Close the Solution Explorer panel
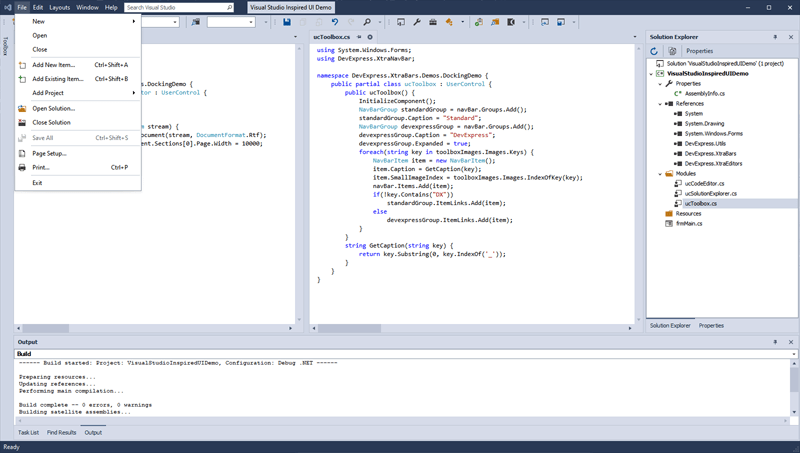The image size is (800, 453). point(791,37)
